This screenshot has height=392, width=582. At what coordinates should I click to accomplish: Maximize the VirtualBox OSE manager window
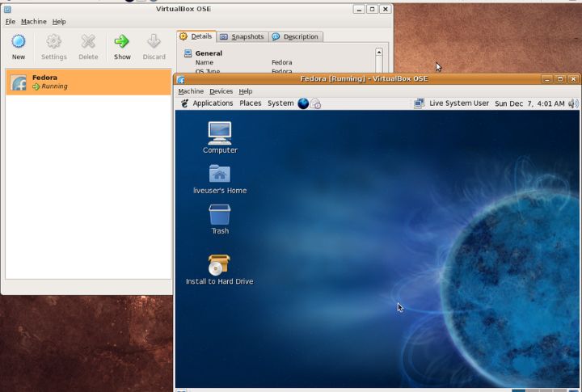pos(372,9)
